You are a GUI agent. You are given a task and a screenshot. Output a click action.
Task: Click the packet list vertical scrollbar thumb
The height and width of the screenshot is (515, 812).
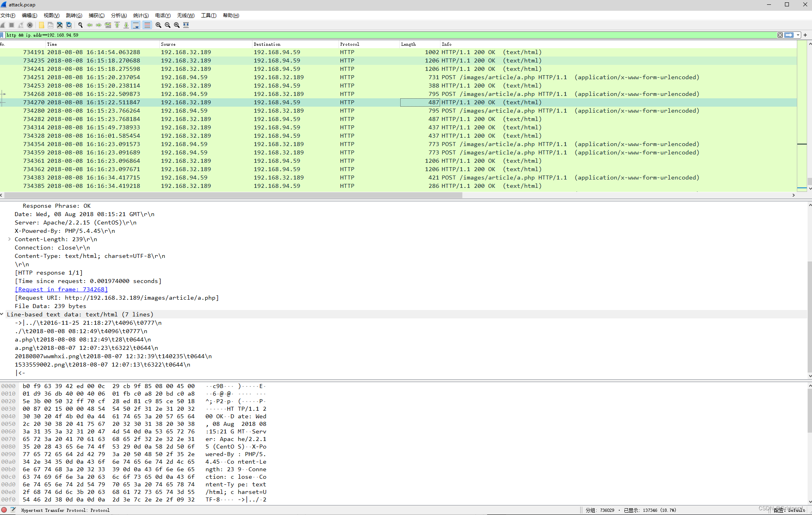[x=809, y=181]
